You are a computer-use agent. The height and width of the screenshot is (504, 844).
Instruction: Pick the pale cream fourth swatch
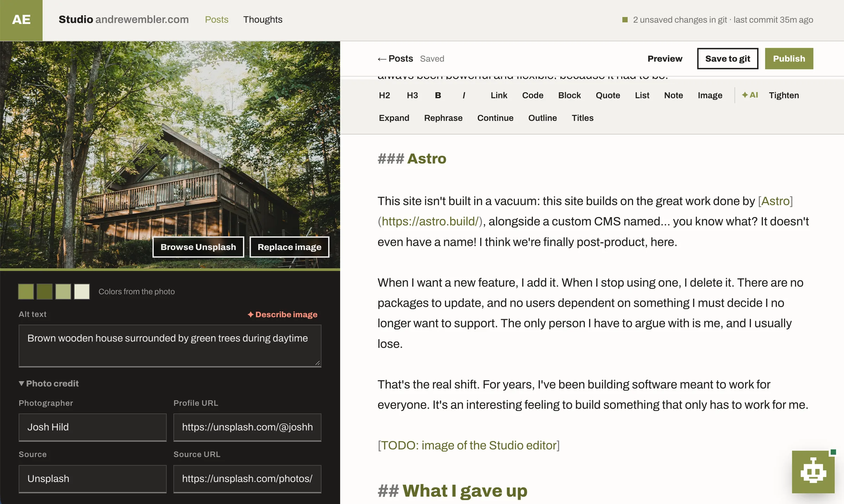click(x=82, y=292)
